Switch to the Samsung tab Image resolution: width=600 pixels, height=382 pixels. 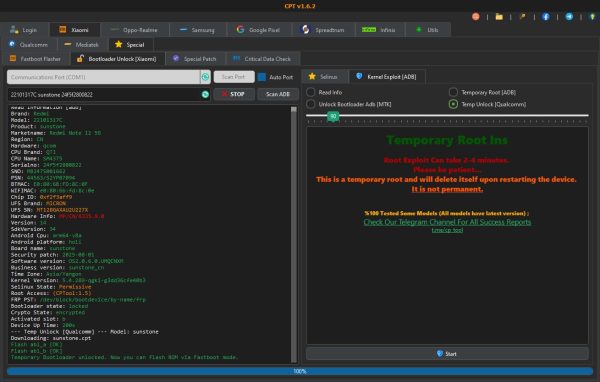(x=197, y=30)
